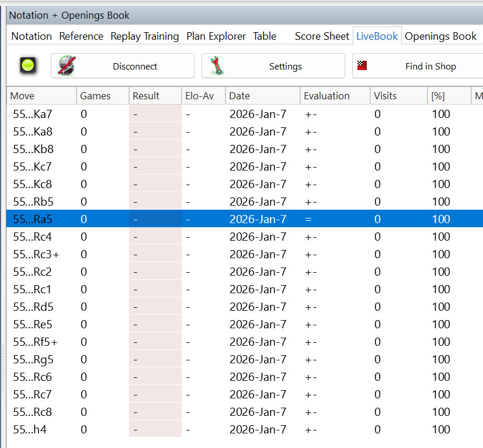Click the Disconnect plug icon
Image resolution: width=483 pixels, height=448 pixels.
[x=68, y=66]
